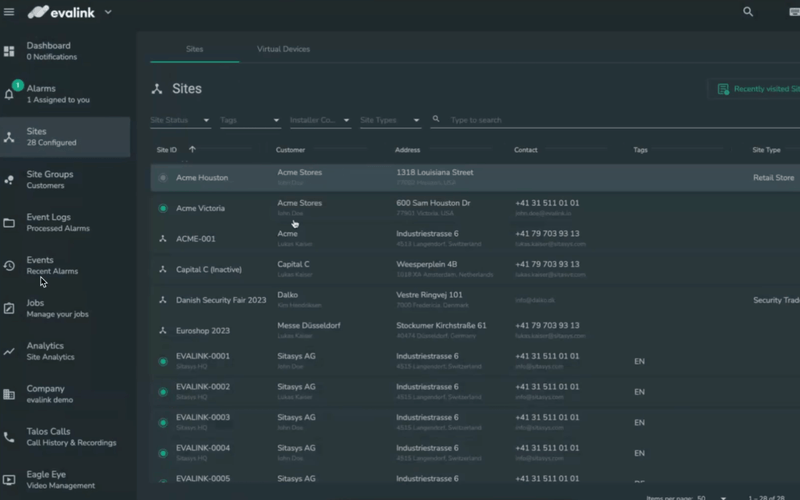Click the Dashboard grid icon

[10, 51]
